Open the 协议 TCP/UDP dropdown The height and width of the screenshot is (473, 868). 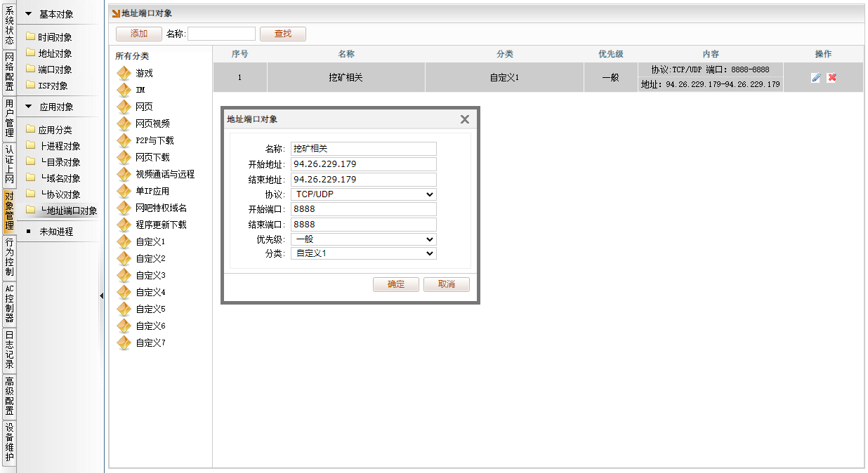click(x=363, y=194)
